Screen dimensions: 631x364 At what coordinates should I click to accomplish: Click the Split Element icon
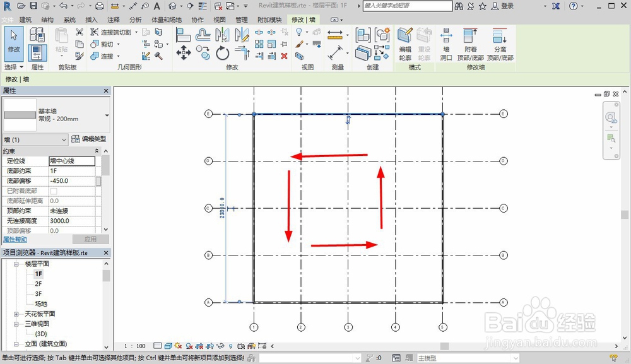point(259,32)
